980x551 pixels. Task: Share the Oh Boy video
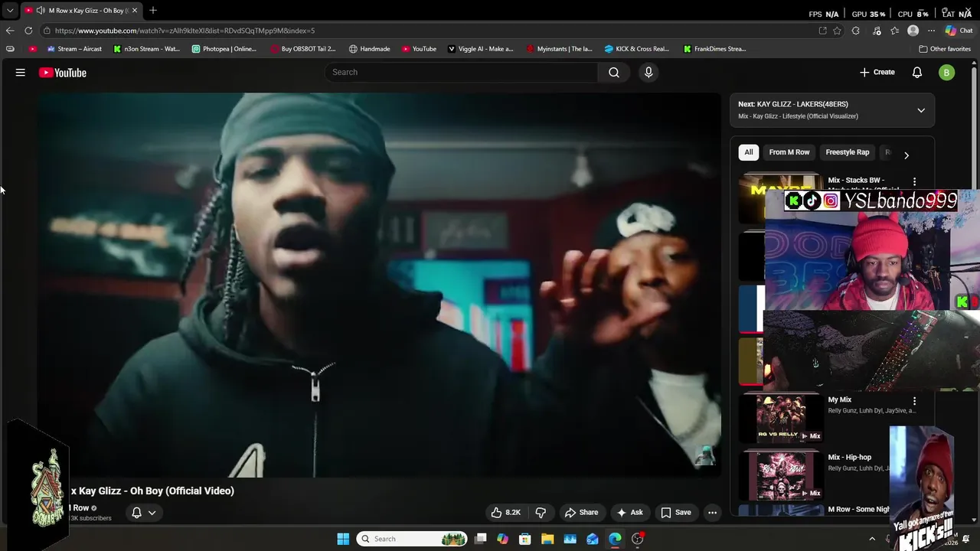pos(581,513)
